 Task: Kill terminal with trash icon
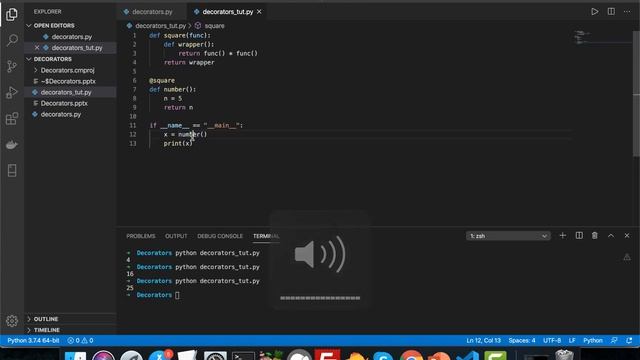pyautogui.click(x=595, y=236)
